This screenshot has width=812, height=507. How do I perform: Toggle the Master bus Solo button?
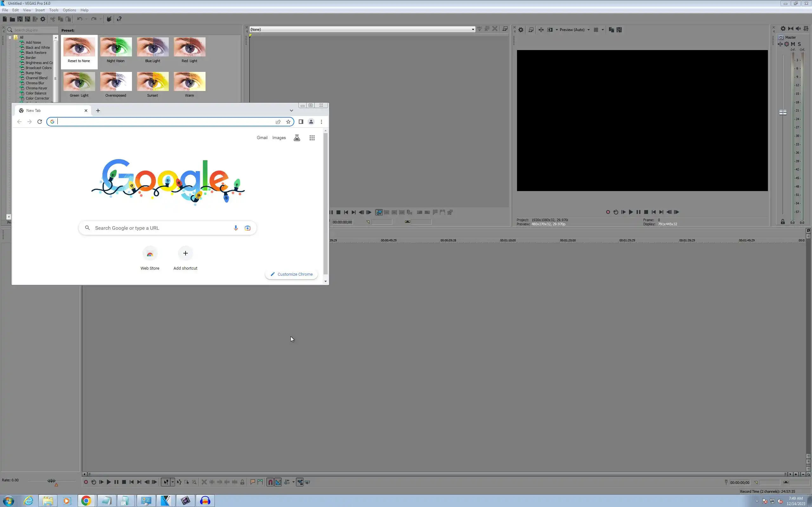tap(799, 44)
